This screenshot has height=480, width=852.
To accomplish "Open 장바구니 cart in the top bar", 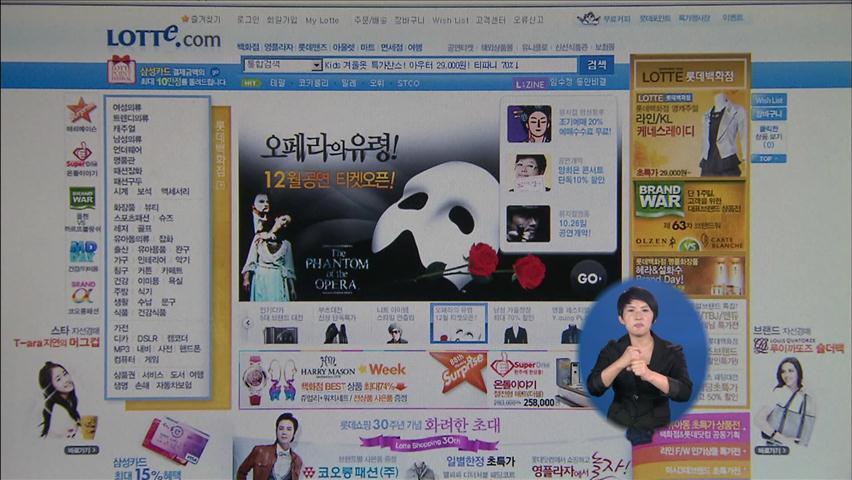I will click(x=409, y=20).
